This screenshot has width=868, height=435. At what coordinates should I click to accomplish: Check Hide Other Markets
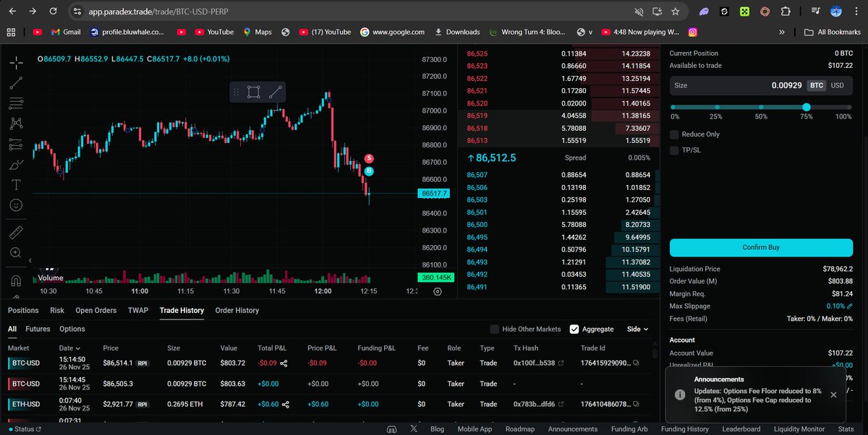(495, 329)
